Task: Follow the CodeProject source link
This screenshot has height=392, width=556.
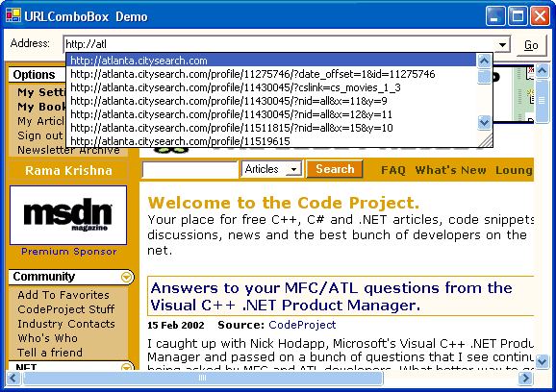Action: [x=302, y=325]
